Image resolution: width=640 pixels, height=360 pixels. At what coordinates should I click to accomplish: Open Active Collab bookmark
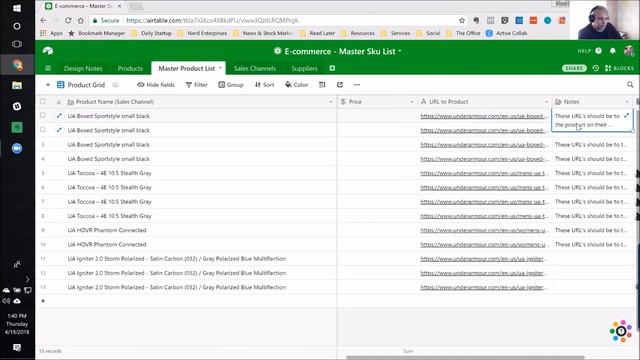pyautogui.click(x=507, y=33)
